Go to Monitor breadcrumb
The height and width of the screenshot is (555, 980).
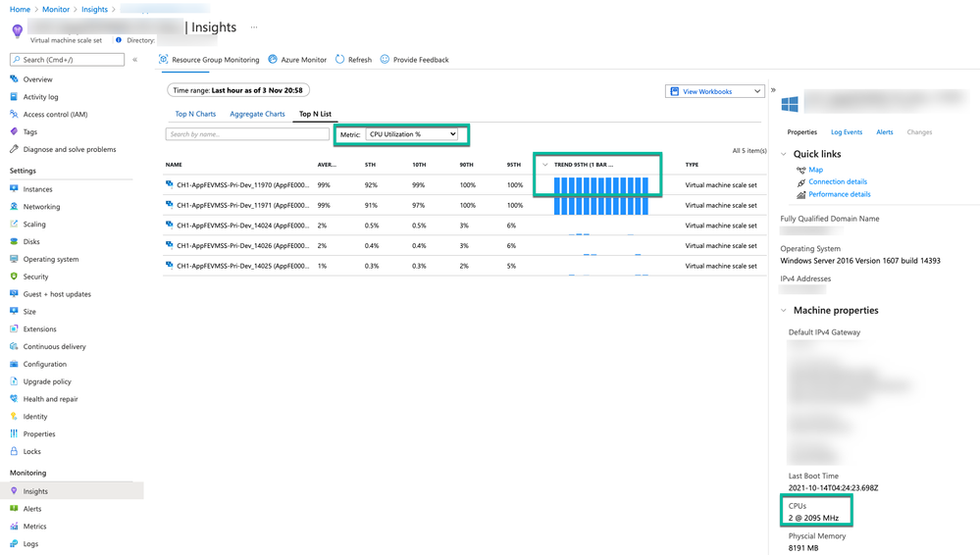(x=56, y=10)
